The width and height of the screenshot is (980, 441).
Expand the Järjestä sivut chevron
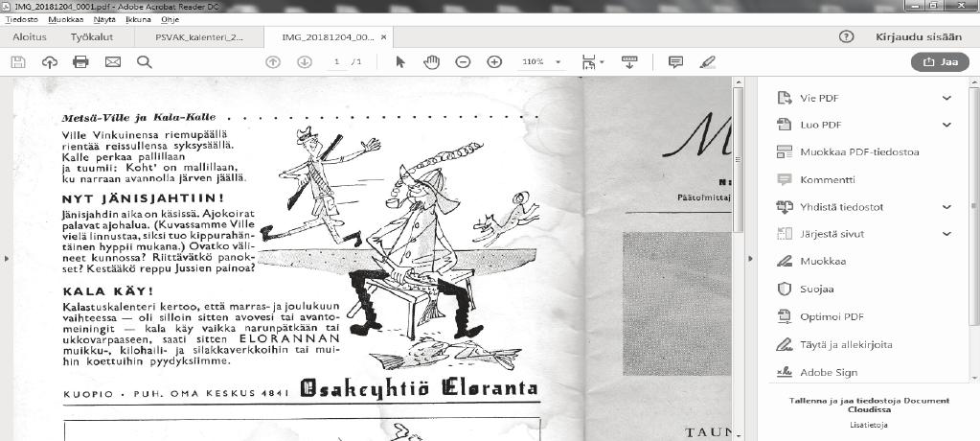(x=946, y=234)
